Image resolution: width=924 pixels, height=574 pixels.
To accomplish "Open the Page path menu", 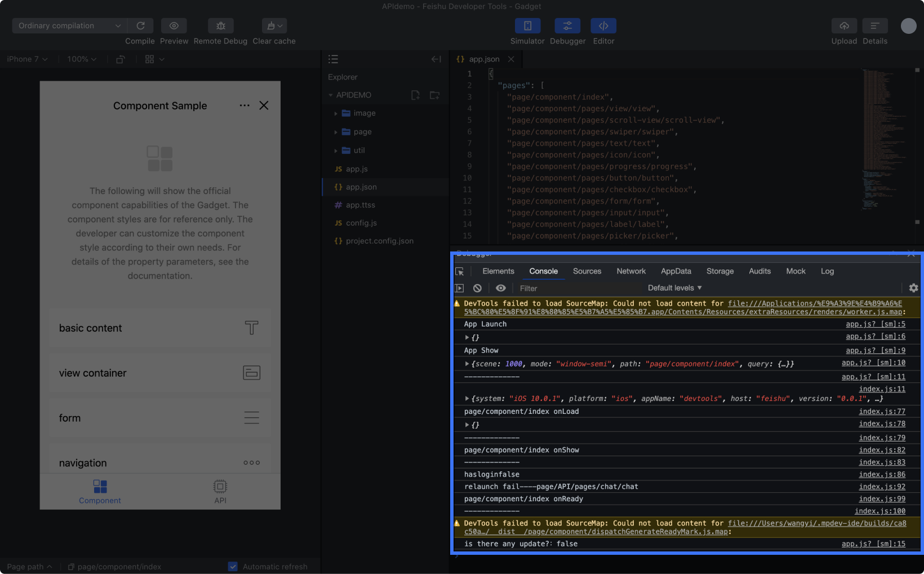I will tap(29, 566).
